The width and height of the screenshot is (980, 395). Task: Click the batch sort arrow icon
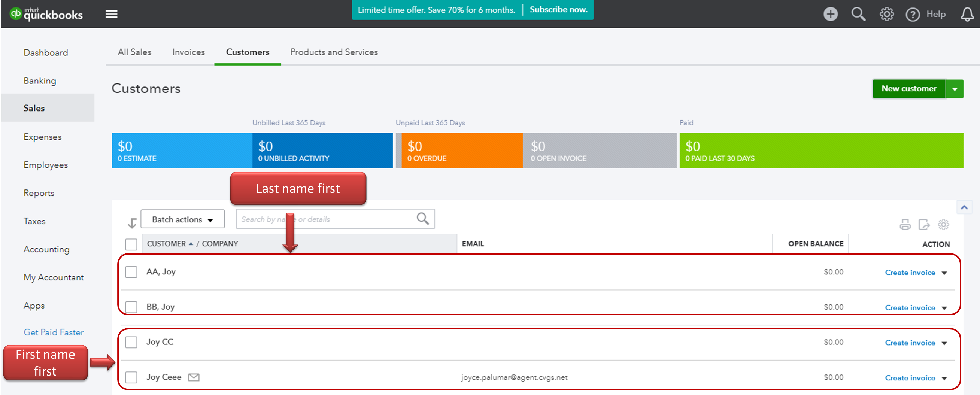[132, 223]
